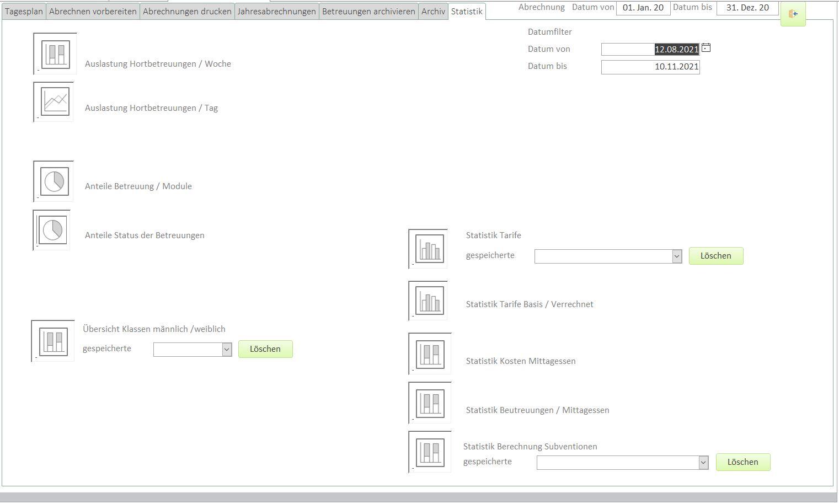Image resolution: width=839 pixels, height=504 pixels.
Task: Open the Statistik Kosten Mittagessen chart
Action: tap(430, 353)
